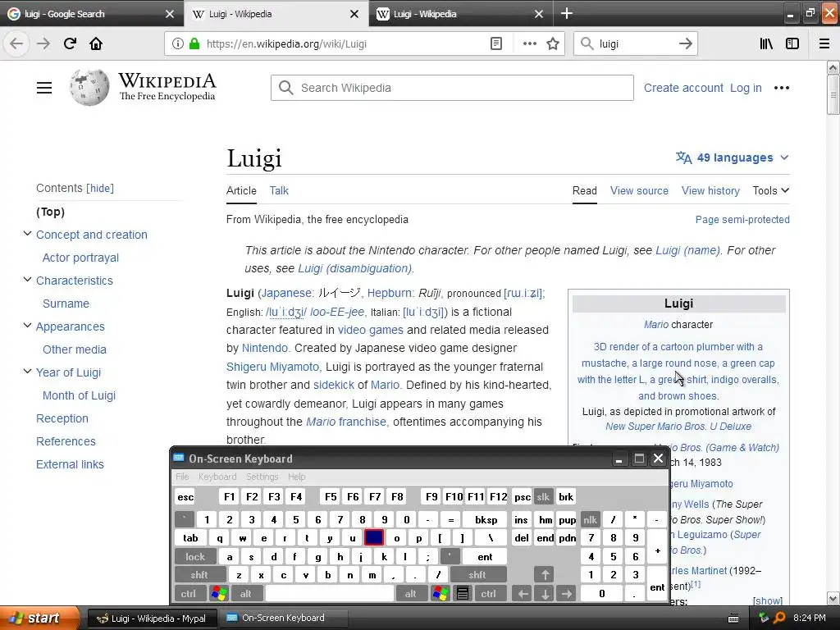Switch to the luigi - Google Search tab
The width and height of the screenshot is (840, 630).
coord(92,14)
